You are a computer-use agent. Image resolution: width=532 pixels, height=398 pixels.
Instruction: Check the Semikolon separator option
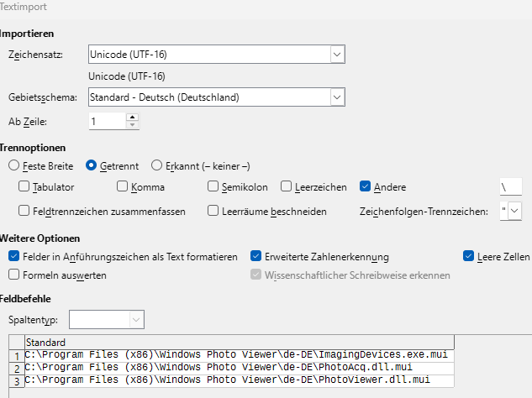213,186
